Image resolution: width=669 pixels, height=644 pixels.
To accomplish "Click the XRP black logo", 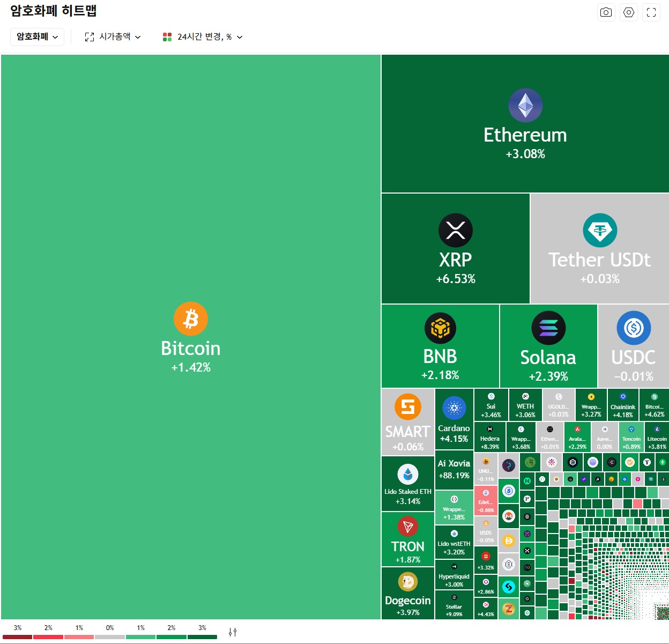I will tap(456, 230).
